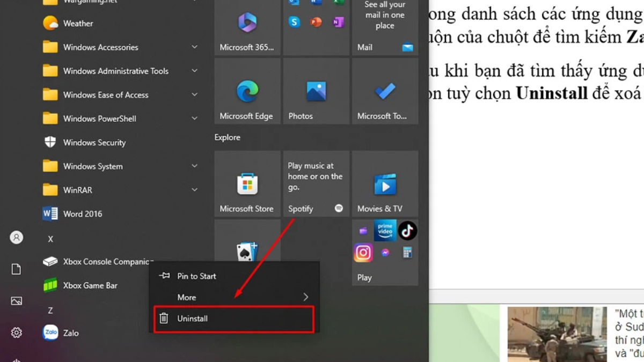Expand the Windows Administrative Tools chevron
The height and width of the screenshot is (362, 644).
(x=194, y=71)
